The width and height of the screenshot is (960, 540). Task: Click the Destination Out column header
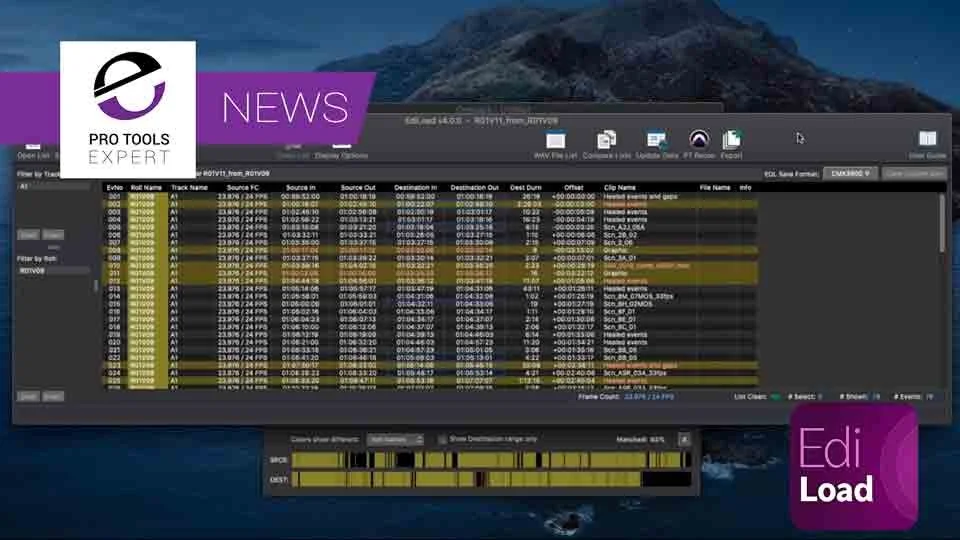[x=474, y=187]
